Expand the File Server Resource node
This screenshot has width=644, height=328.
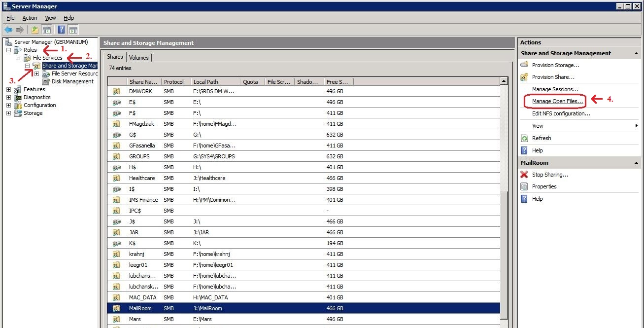click(36, 73)
